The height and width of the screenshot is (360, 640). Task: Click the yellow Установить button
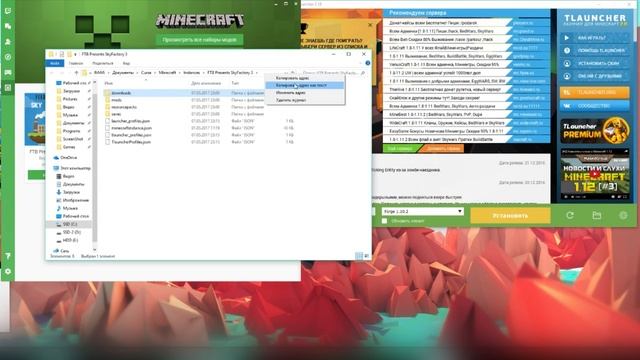coord(510,215)
